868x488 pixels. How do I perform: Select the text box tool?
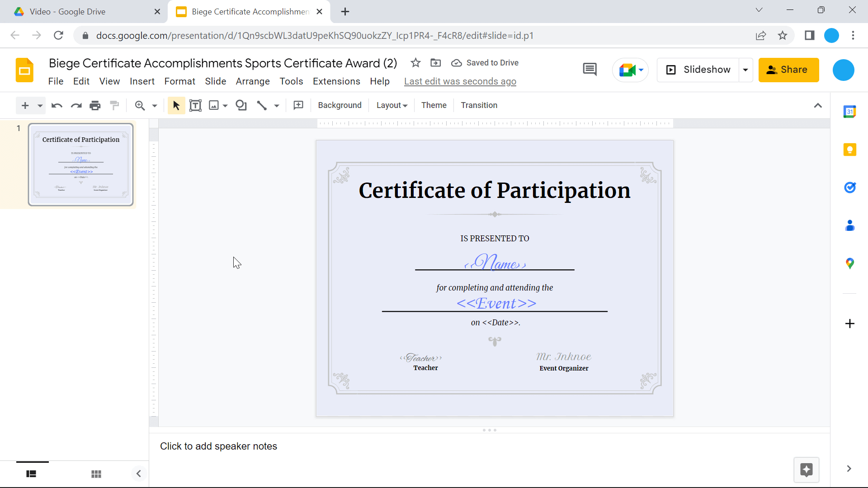196,105
